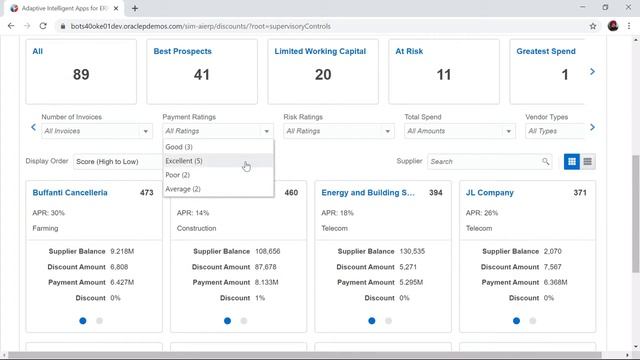Open the Total Spend dropdown

coord(460,131)
